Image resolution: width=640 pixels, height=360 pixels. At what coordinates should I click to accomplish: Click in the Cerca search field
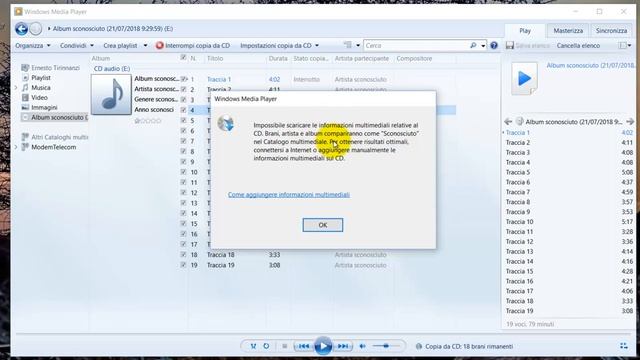pyautogui.click(x=416, y=45)
